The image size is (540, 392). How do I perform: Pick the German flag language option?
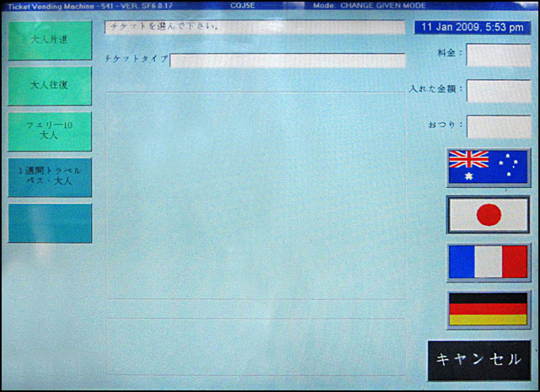[489, 309]
